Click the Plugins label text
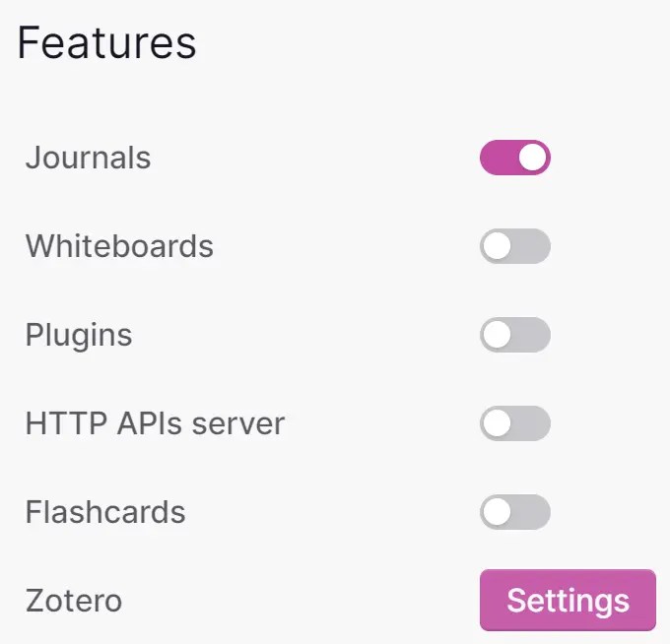 point(79,335)
